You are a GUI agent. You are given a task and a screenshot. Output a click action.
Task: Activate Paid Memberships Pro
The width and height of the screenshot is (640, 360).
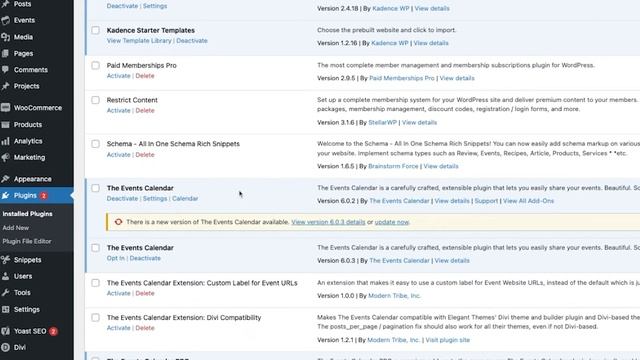pyautogui.click(x=118, y=76)
